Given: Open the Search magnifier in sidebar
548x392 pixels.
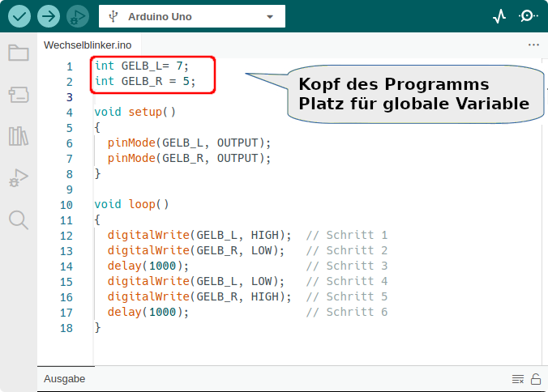Looking at the screenshot, I should pyautogui.click(x=18, y=219).
